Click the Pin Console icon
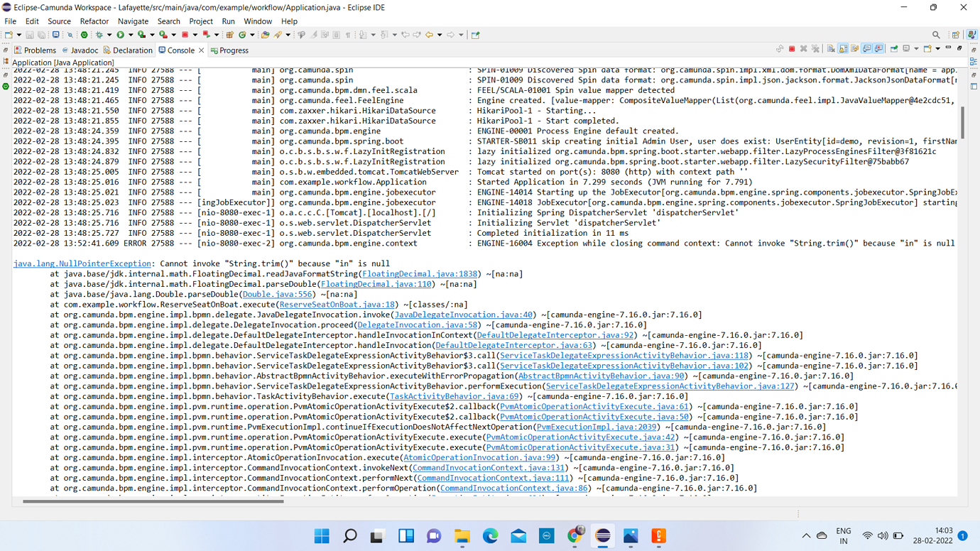Viewport: 980px width, 551px height. click(x=894, y=49)
